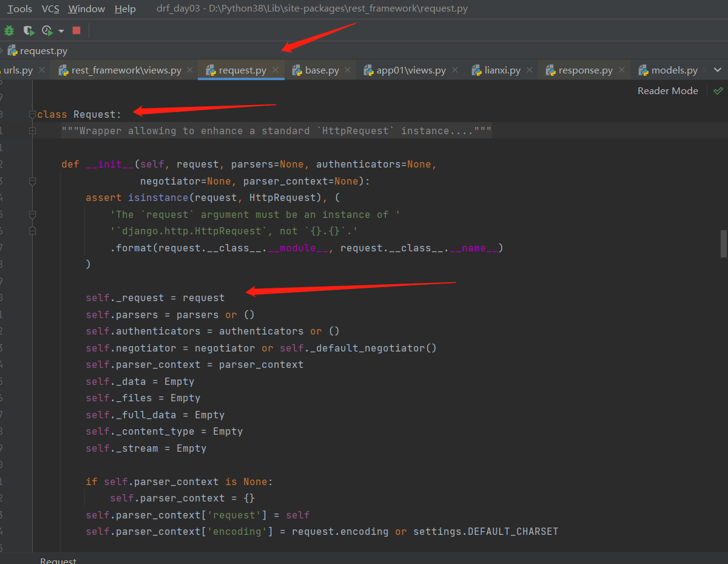
Task: Click the editor vertical scrollbar thumb
Action: click(x=724, y=243)
